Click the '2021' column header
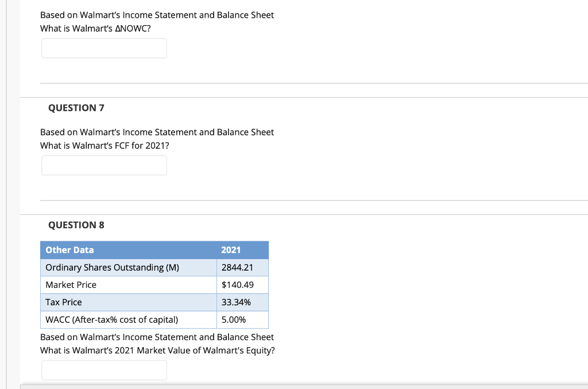The image size is (588, 389). [243, 250]
